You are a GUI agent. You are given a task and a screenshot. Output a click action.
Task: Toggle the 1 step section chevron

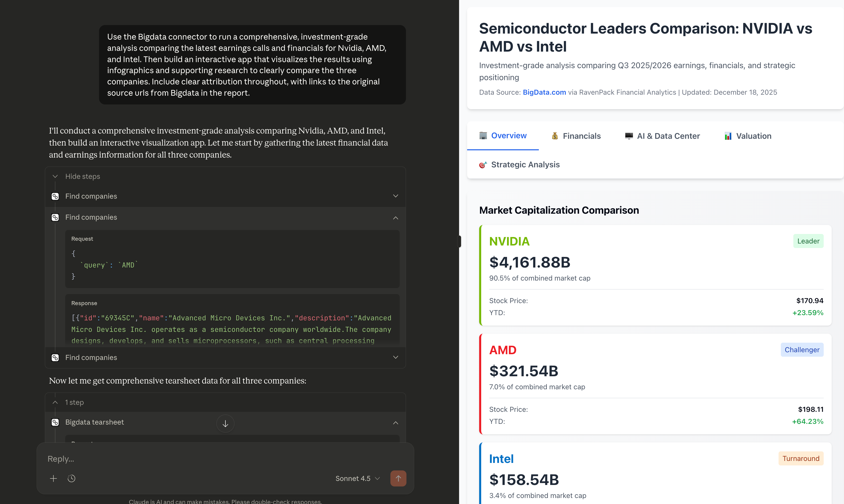click(x=55, y=402)
